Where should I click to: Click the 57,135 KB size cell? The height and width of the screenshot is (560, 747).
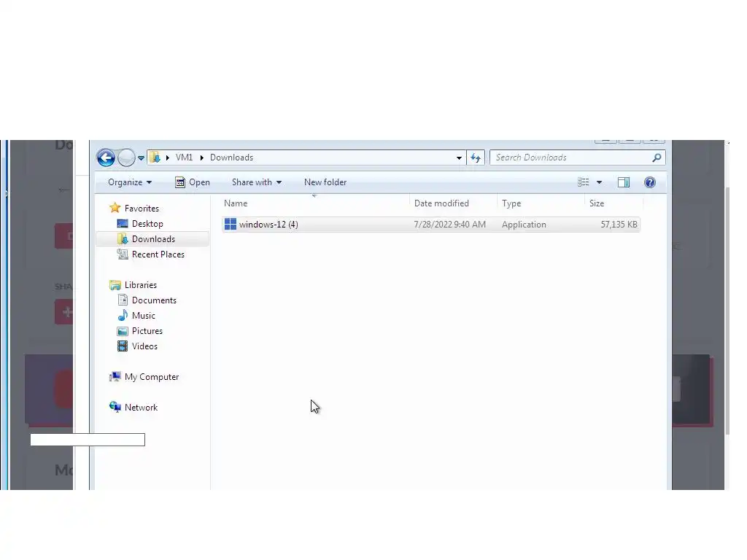619,225
